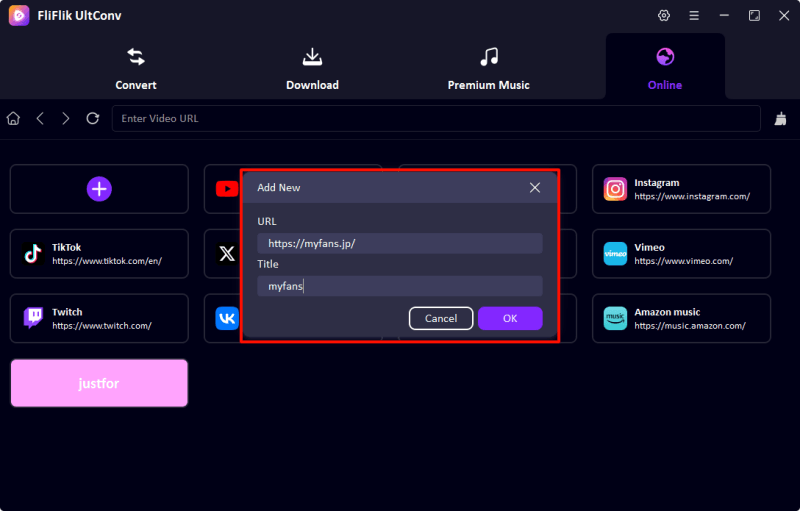Click the broom clean-up icon
The width and height of the screenshot is (800, 511).
[781, 118]
